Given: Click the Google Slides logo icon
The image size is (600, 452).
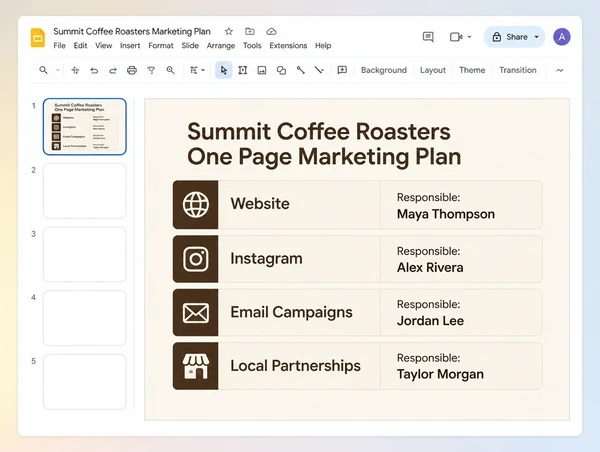Looking at the screenshot, I should coord(38,38).
